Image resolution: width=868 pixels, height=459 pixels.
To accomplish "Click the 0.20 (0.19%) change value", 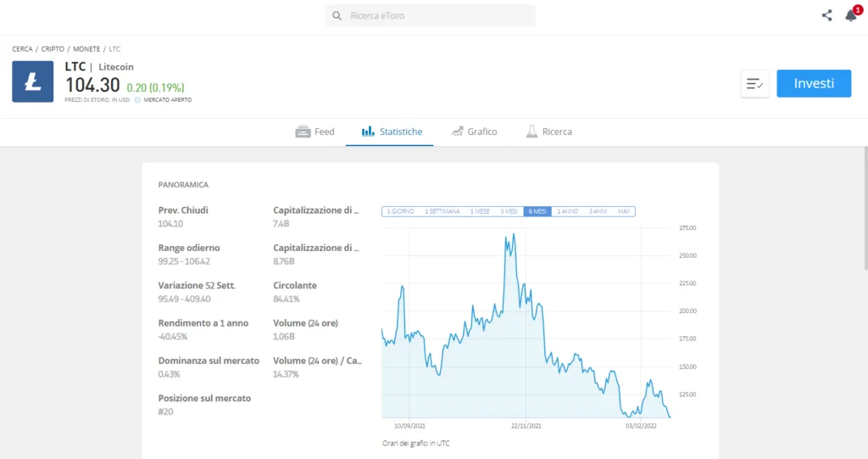I will 156,87.
